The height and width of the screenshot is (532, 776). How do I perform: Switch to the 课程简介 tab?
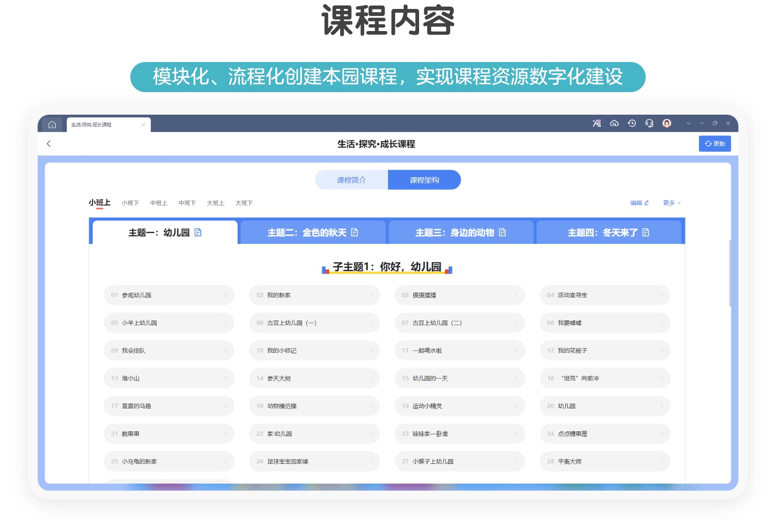[350, 180]
